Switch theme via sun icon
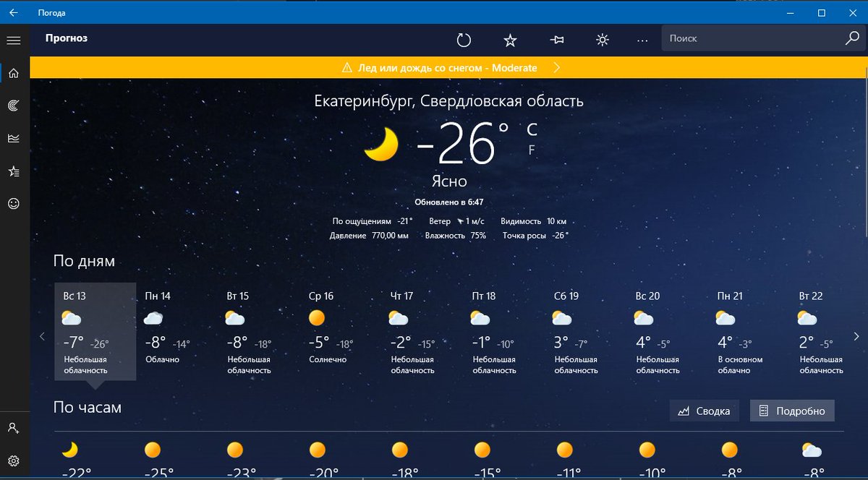 602,40
